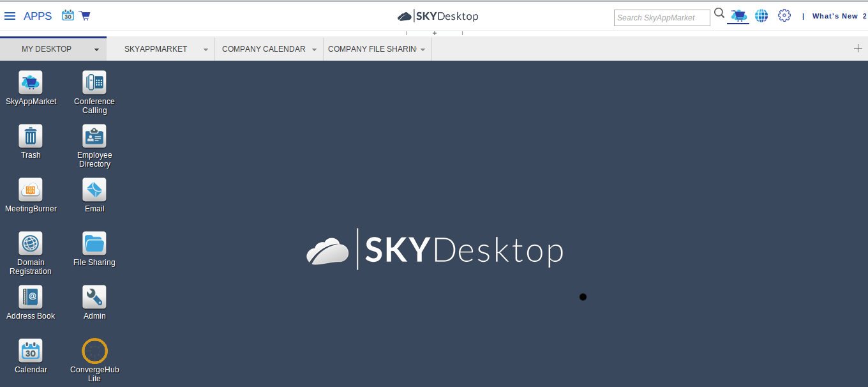Screen dimensions: 868x387
Task: Click the hamburger menu icon
Action: (x=10, y=16)
